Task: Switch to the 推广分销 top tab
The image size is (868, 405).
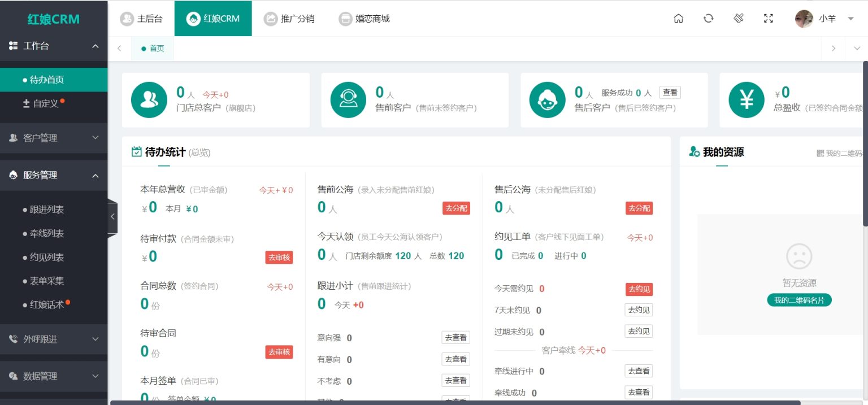Action: [x=289, y=19]
